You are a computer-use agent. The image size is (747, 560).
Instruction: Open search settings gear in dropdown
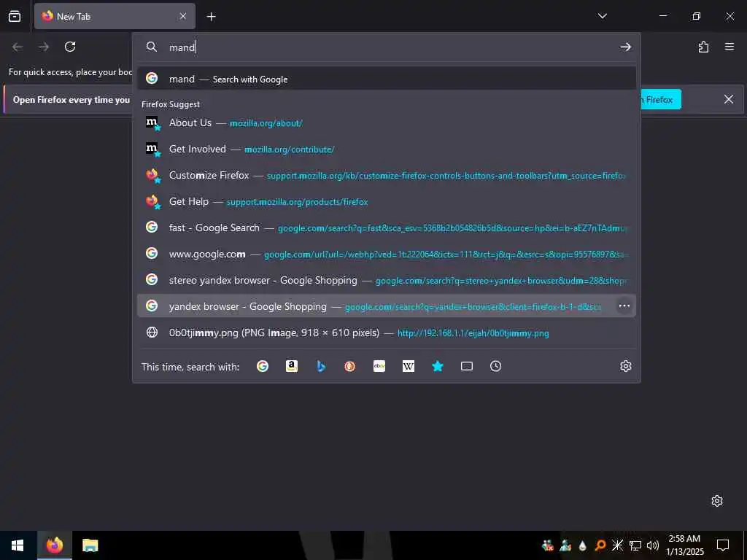coord(625,366)
